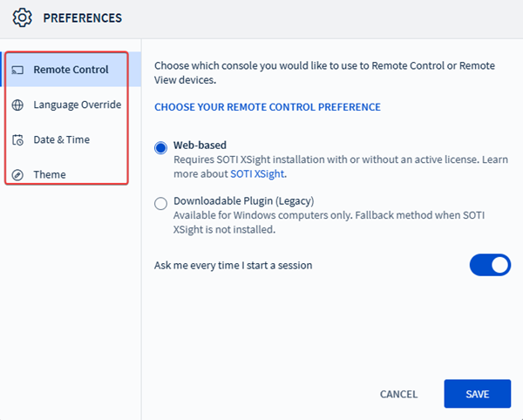The height and width of the screenshot is (420, 523).
Task: Click the Date & Time calendar icon
Action: click(17, 139)
